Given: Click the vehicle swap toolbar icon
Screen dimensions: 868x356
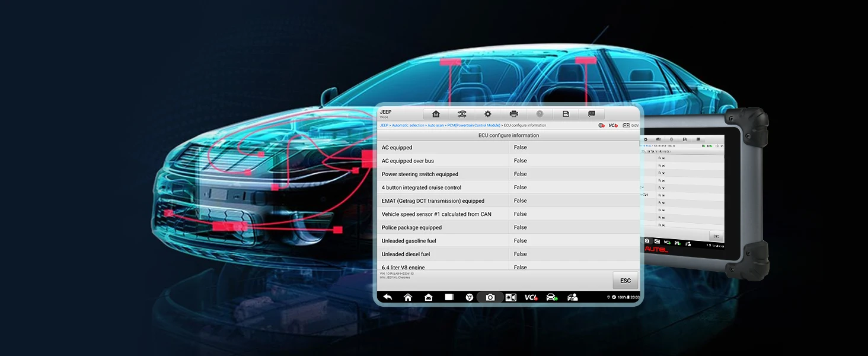Looking at the screenshot, I should (x=462, y=114).
